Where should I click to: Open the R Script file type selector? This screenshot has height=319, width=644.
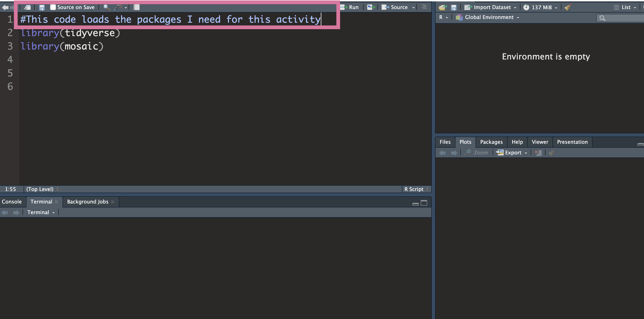point(416,189)
